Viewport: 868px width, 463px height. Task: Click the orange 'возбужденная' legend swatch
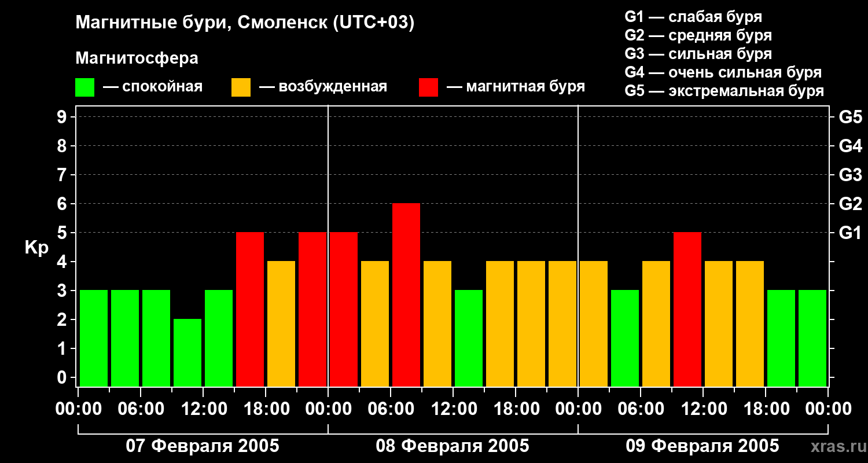241,87
